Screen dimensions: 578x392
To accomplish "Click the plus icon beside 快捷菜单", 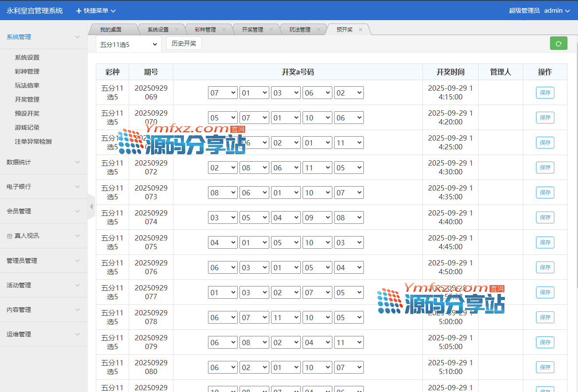I will pyautogui.click(x=79, y=11).
